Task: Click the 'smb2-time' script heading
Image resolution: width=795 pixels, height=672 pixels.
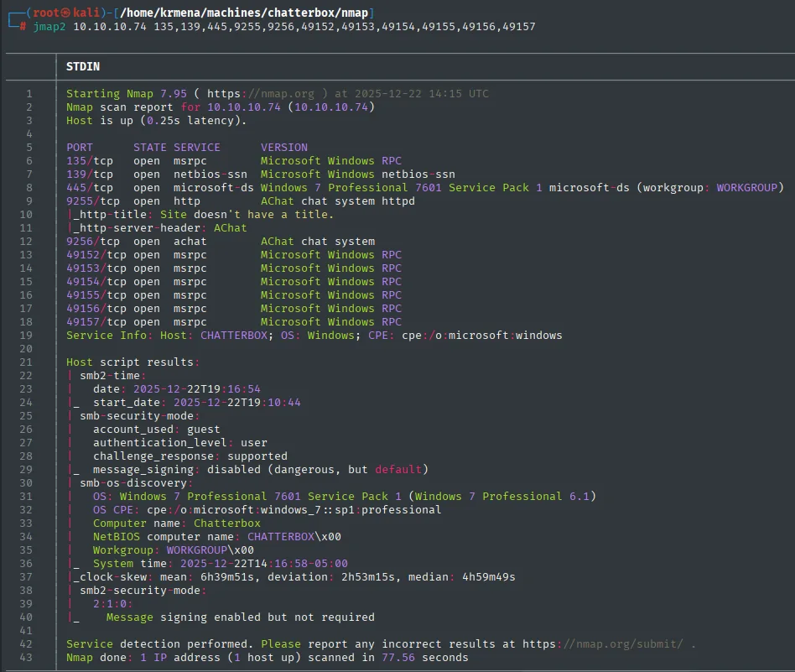Action: (x=112, y=376)
